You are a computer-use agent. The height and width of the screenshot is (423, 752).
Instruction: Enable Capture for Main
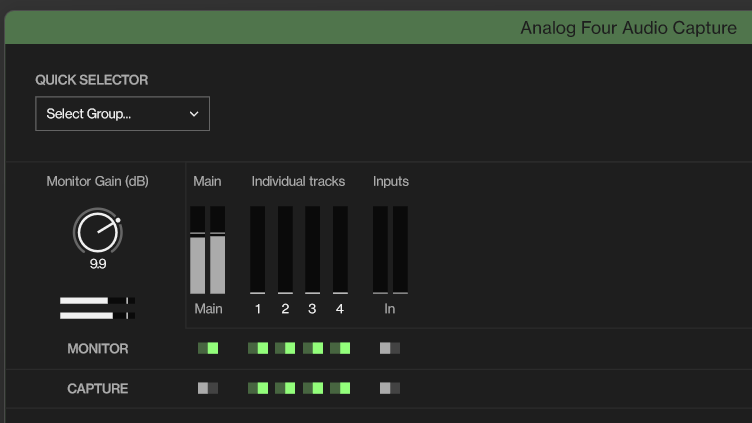coord(208,388)
